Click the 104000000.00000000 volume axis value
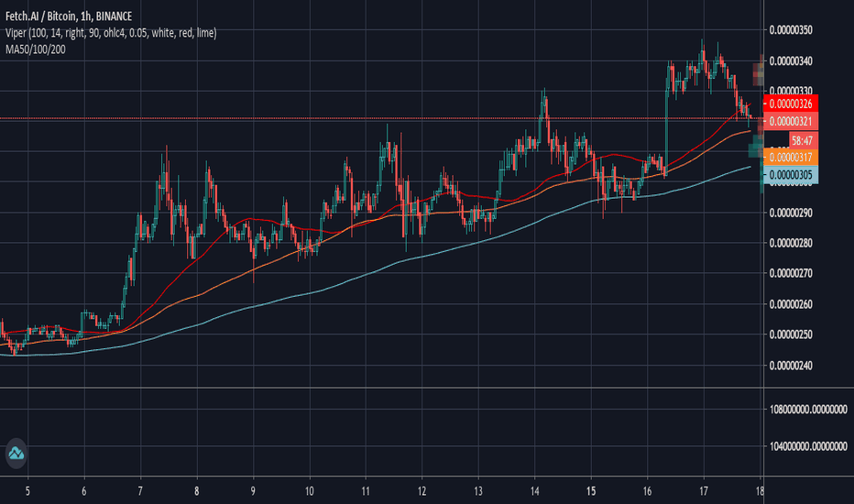The height and width of the screenshot is (504, 854). [x=808, y=447]
